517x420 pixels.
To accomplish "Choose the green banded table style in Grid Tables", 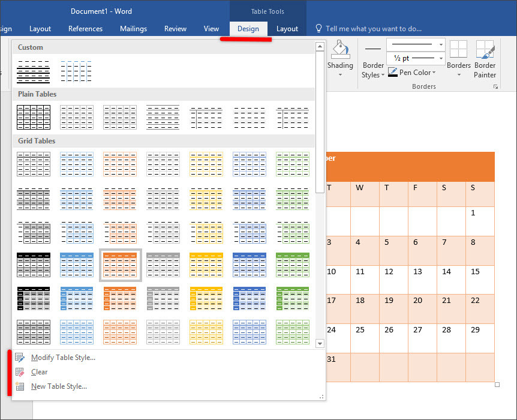I will click(293, 265).
